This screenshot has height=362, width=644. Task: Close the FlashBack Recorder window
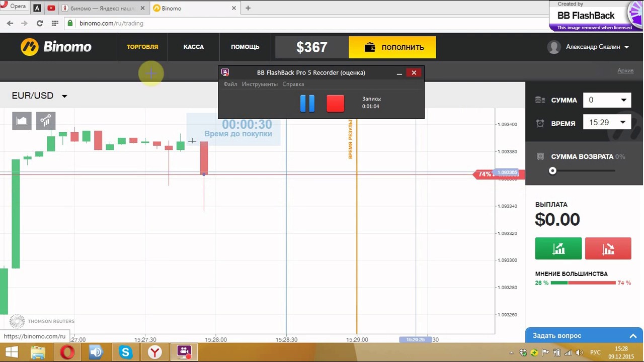pos(414,72)
